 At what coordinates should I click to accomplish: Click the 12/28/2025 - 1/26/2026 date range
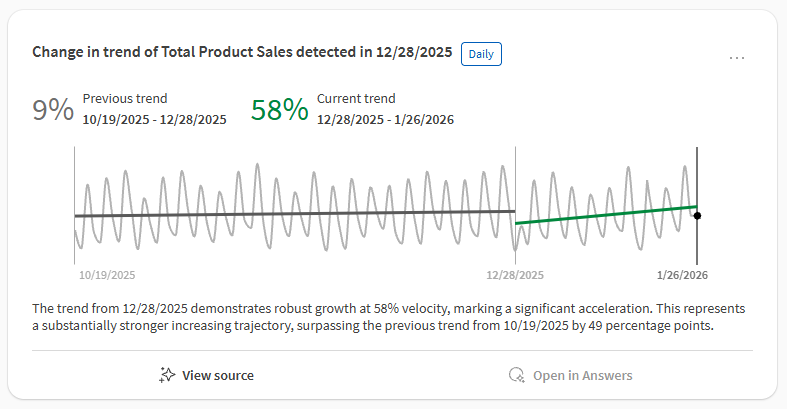click(386, 119)
